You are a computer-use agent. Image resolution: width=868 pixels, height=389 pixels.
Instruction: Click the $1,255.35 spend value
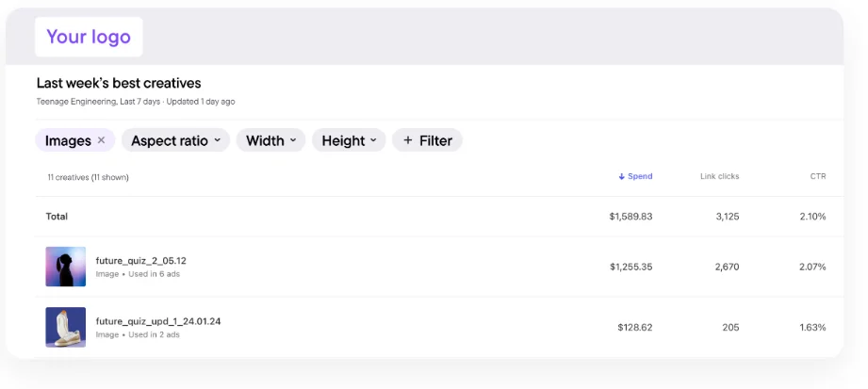pyautogui.click(x=631, y=267)
